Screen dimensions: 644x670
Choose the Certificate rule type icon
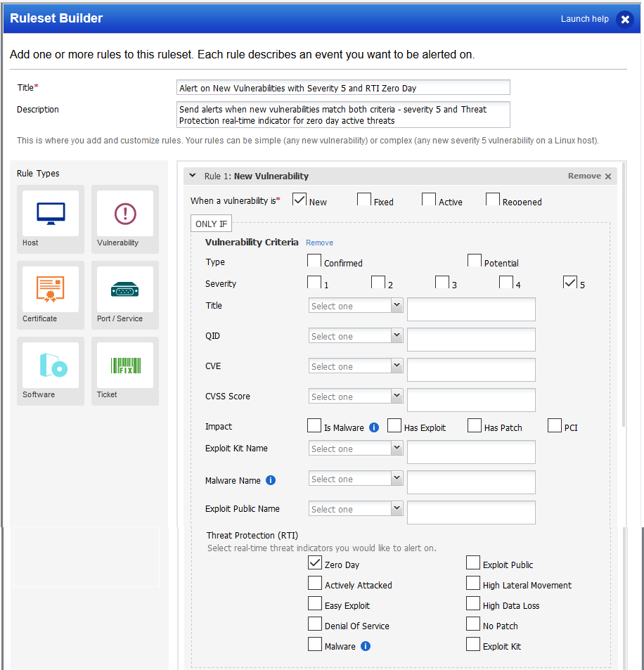(51, 289)
